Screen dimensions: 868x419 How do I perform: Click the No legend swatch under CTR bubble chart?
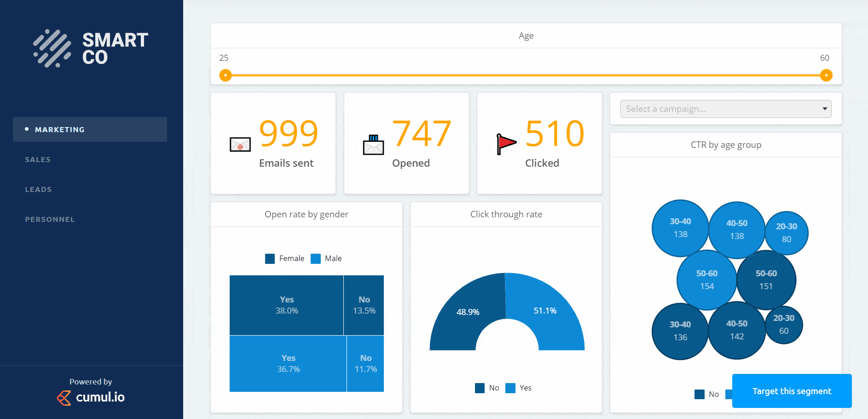click(x=699, y=394)
